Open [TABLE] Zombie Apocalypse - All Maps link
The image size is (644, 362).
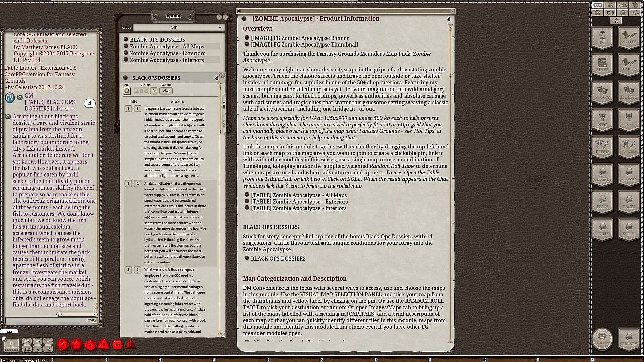point(299,195)
